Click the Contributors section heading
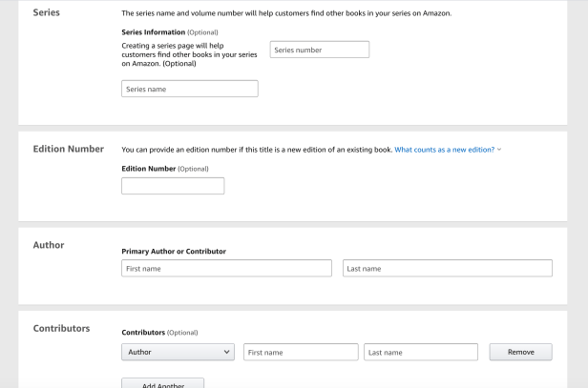 (x=62, y=329)
